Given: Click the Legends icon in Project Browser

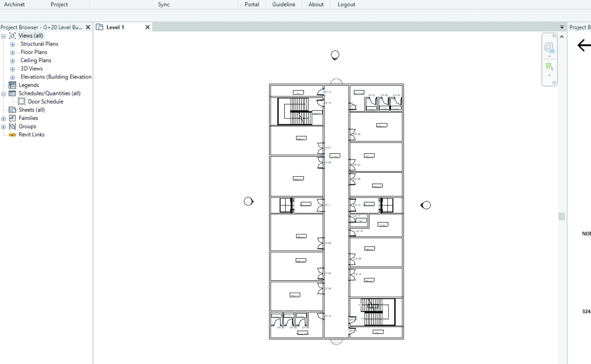Looking at the screenshot, I should point(13,85).
